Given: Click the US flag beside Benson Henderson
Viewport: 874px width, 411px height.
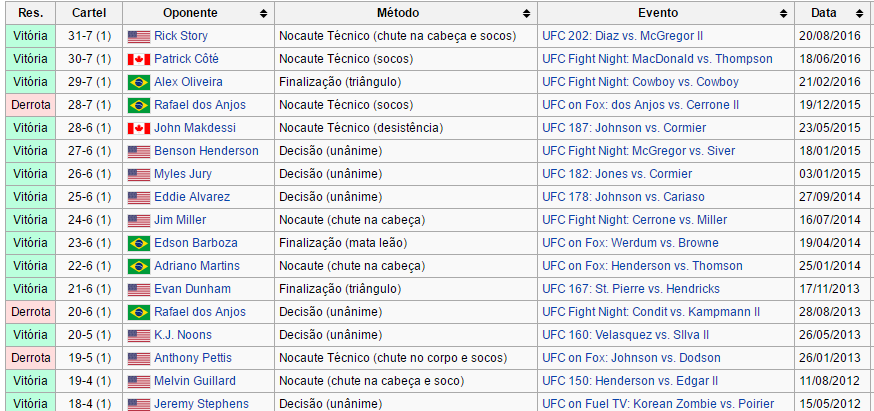Looking at the screenshot, I should tap(139, 151).
